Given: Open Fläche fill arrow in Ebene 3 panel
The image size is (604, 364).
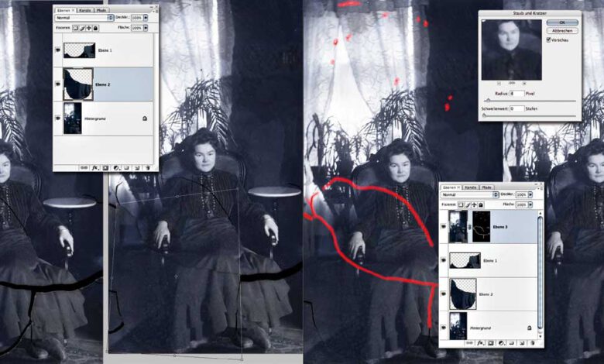Looking at the screenshot, I should (530, 204).
